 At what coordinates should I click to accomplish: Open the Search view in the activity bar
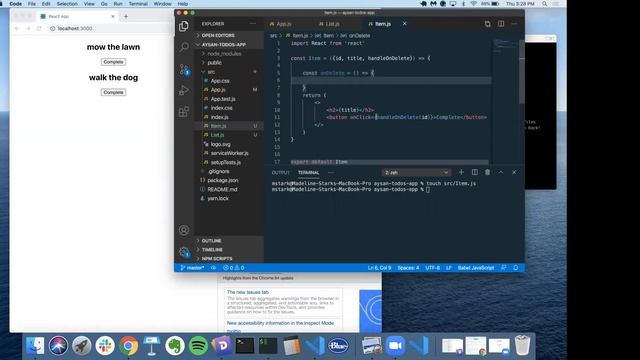click(184, 47)
